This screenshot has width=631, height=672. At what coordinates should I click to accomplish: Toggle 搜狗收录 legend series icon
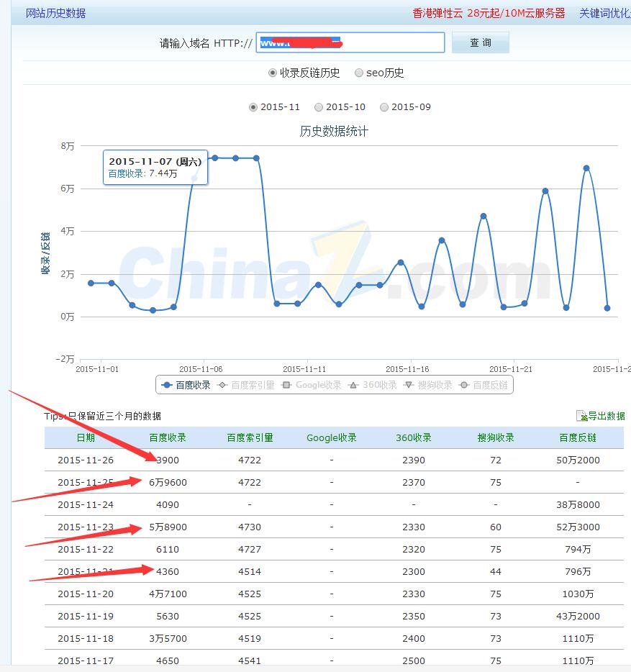click(409, 385)
